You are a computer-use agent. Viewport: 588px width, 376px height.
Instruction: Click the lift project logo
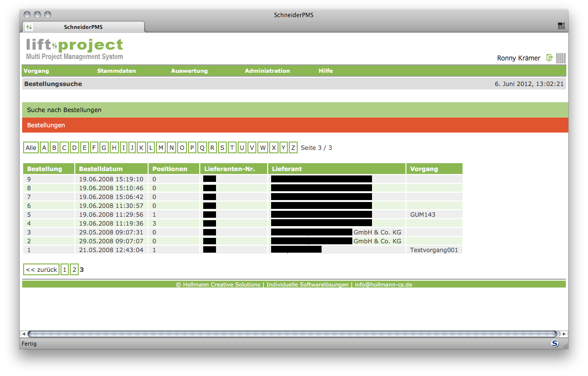(74, 49)
